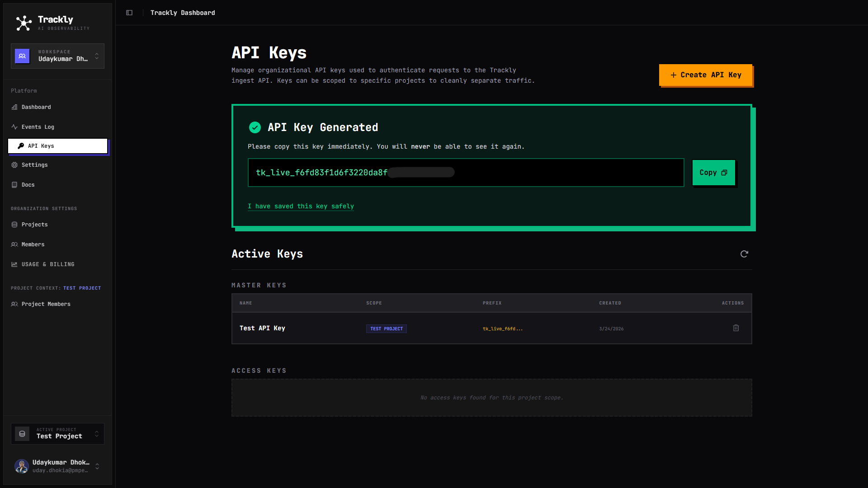The image size is (868, 488).
Task: Delete the Test API Key using trash icon
Action: (736, 328)
